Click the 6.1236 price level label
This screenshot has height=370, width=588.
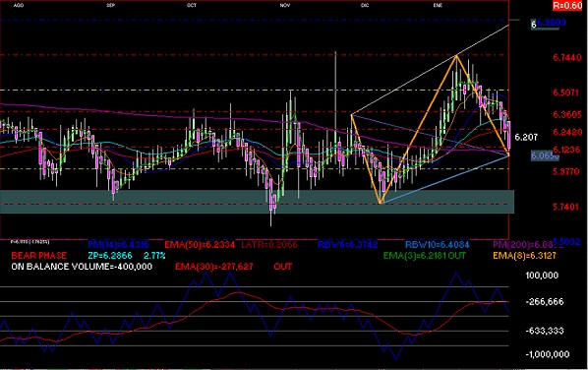point(566,150)
